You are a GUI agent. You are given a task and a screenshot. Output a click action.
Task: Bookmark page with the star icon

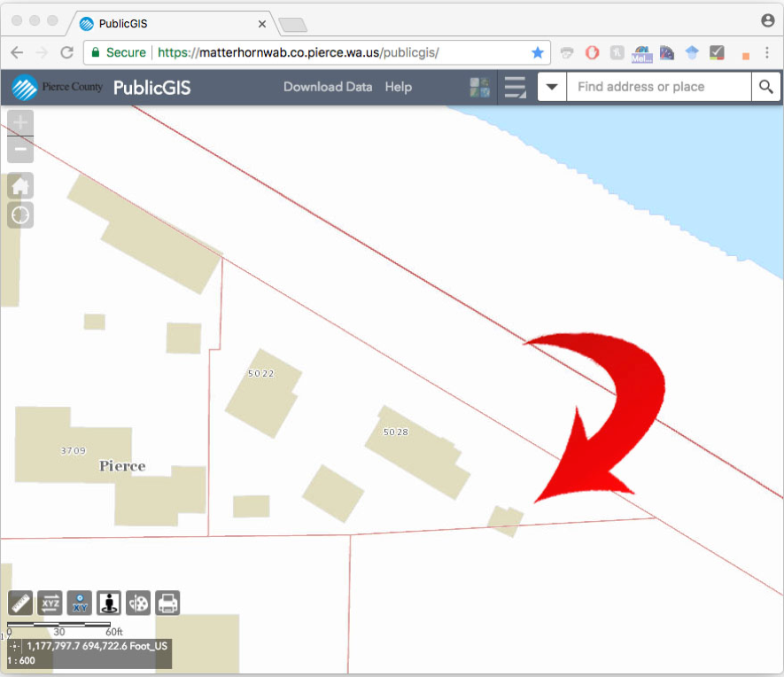[538, 52]
